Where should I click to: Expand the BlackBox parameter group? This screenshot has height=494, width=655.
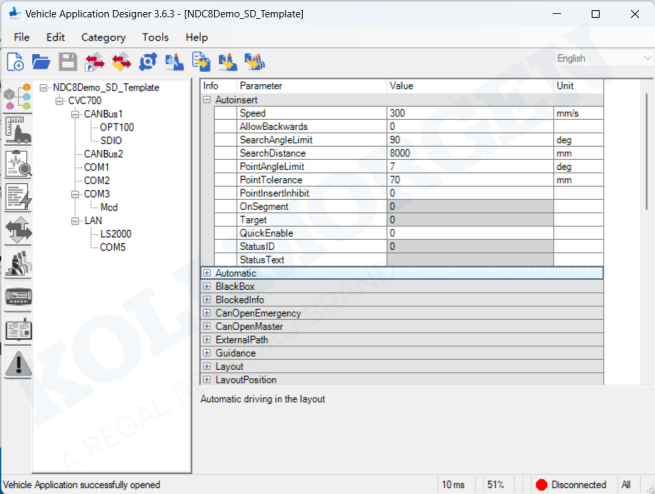pos(207,286)
